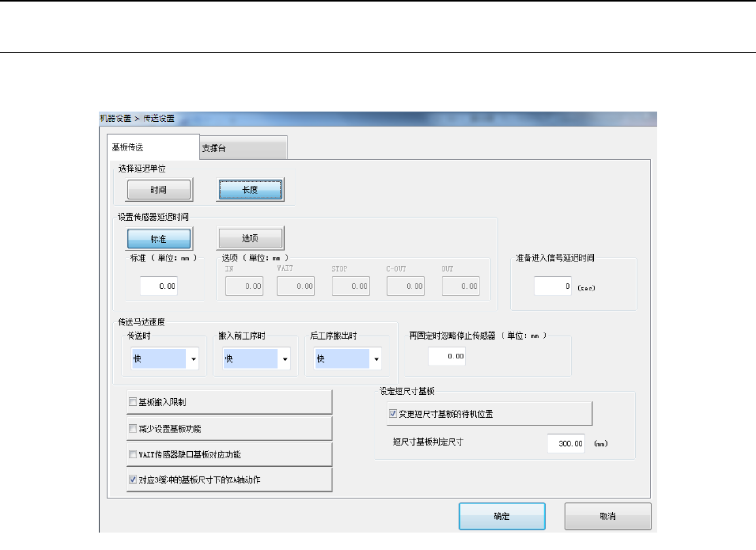Choose the 选项 sensor delay mode

click(250, 238)
